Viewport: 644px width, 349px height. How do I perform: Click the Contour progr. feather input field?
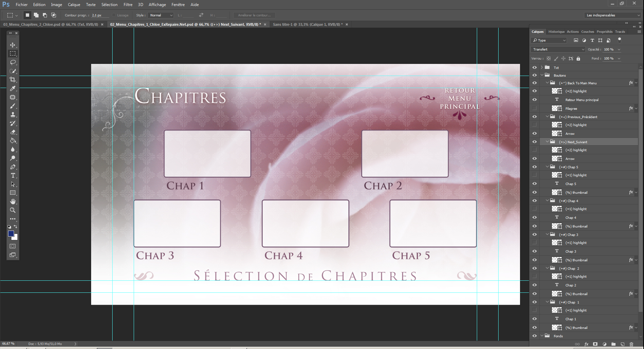point(100,15)
